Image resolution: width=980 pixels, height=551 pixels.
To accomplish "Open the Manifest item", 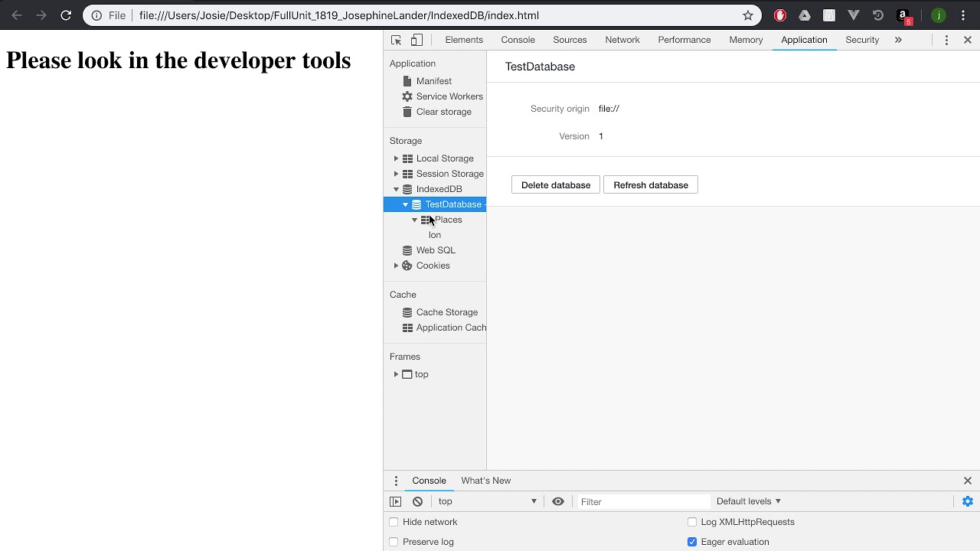I will coord(433,81).
